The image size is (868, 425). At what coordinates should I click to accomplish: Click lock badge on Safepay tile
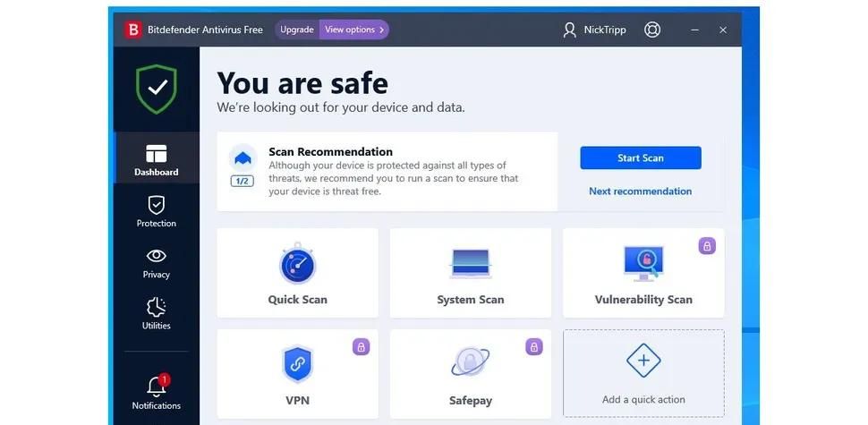533,347
